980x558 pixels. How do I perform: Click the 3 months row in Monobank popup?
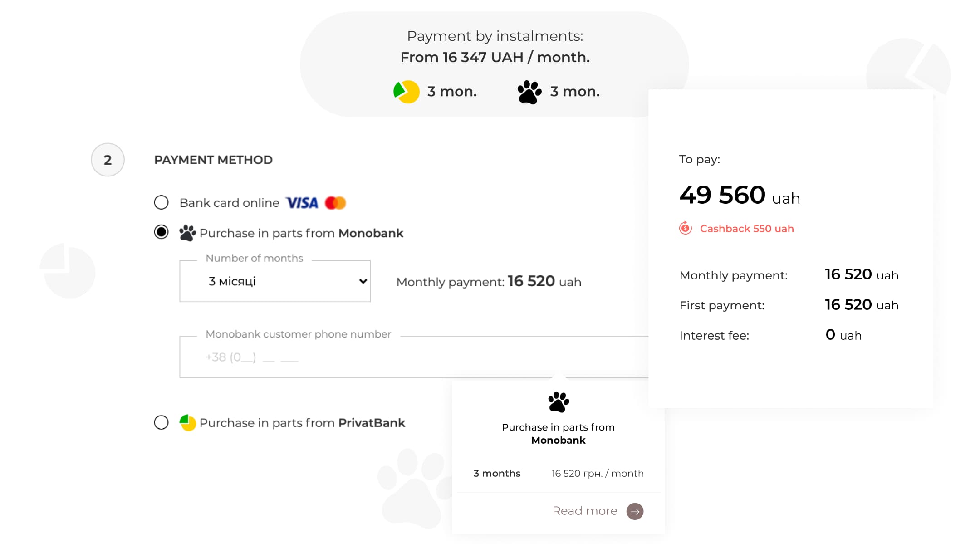558,474
